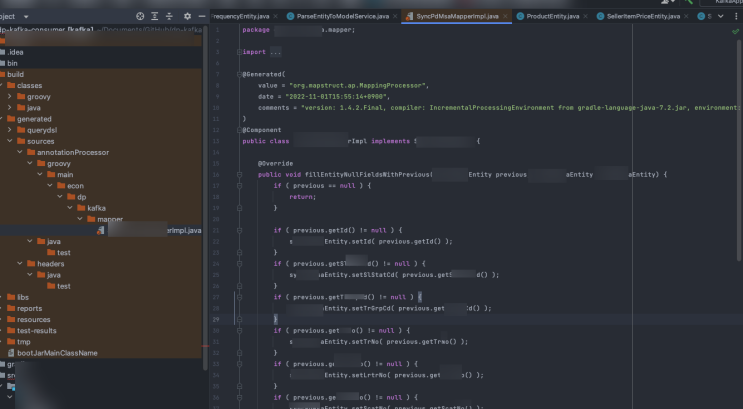The image size is (743, 409).
Task: Select the resources folder
Action: (x=33, y=319)
